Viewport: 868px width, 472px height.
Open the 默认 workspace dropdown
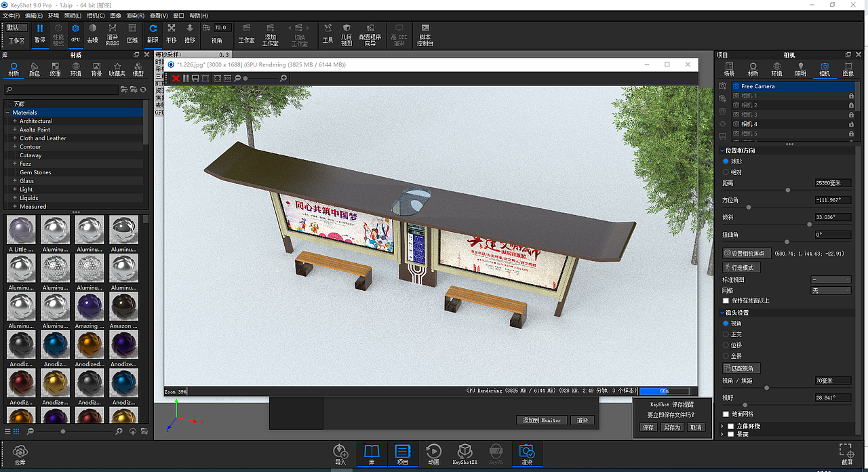[x=16, y=28]
